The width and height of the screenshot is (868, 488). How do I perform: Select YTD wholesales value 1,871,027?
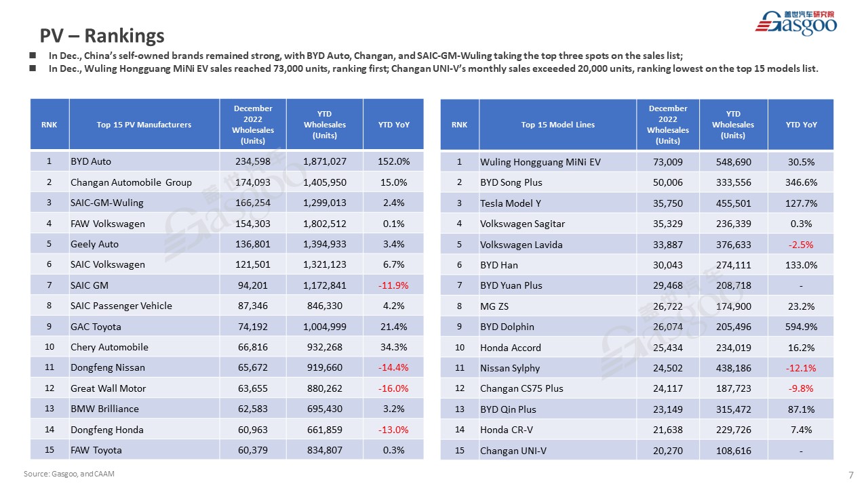[325, 161]
